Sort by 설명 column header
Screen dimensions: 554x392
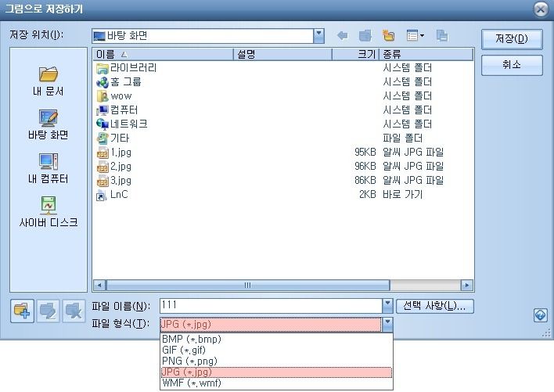click(x=282, y=55)
